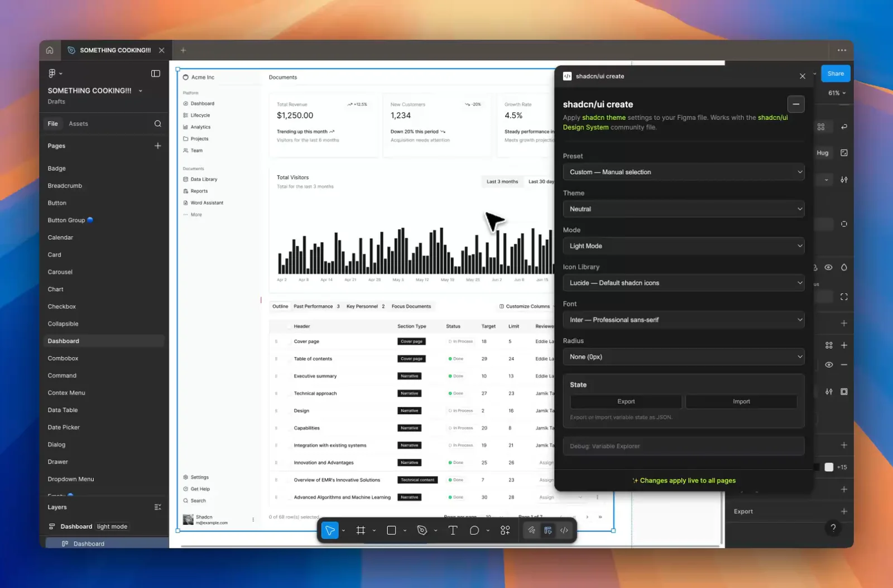The width and height of the screenshot is (893, 588).
Task: Select the Pen tool
Action: (x=422, y=531)
